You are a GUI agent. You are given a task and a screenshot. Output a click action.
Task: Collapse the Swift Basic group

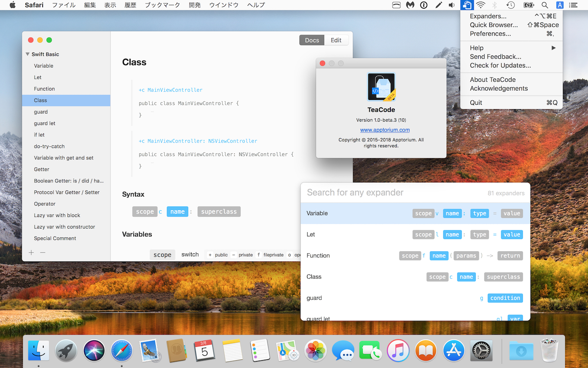click(28, 54)
